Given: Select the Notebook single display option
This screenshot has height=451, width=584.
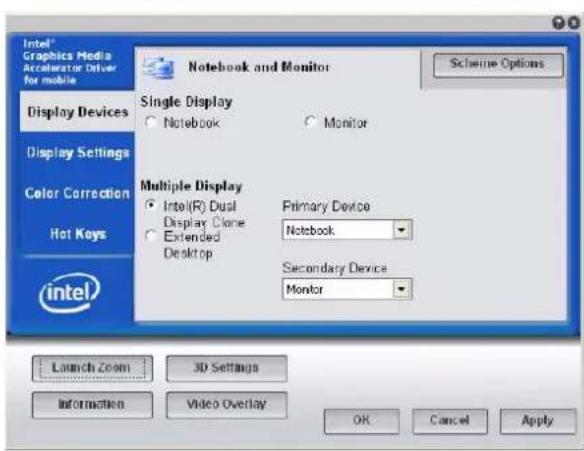Looking at the screenshot, I should point(150,122).
